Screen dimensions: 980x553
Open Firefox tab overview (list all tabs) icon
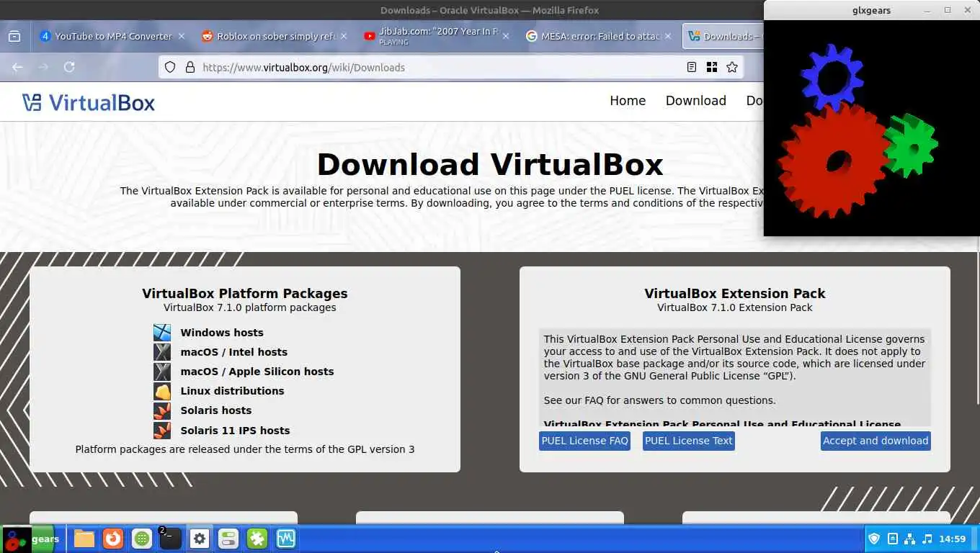pos(14,36)
